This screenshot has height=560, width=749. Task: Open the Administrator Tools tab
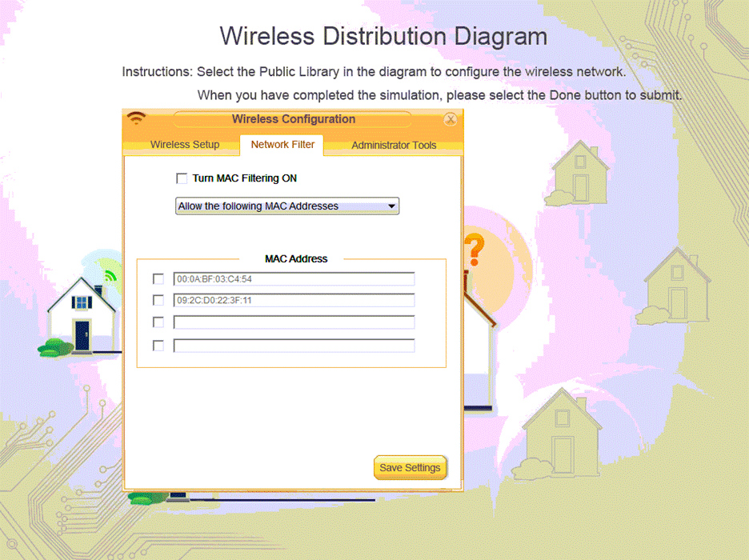tap(394, 145)
